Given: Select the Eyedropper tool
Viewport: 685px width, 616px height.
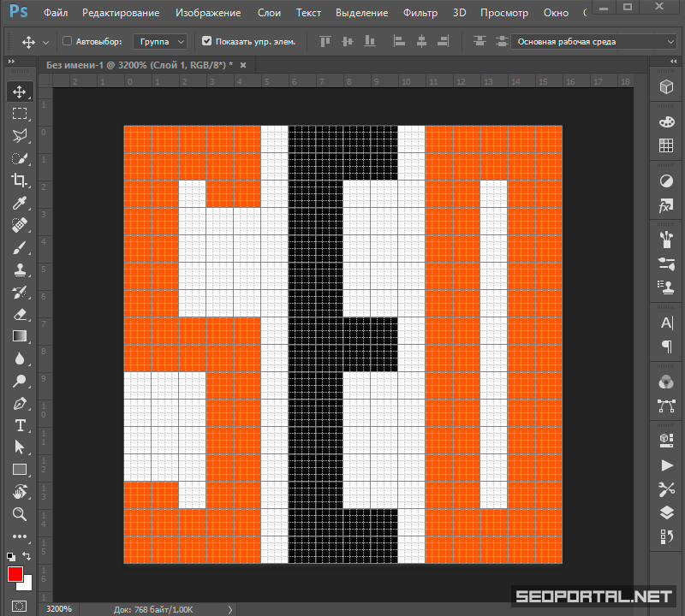Looking at the screenshot, I should coord(19,203).
